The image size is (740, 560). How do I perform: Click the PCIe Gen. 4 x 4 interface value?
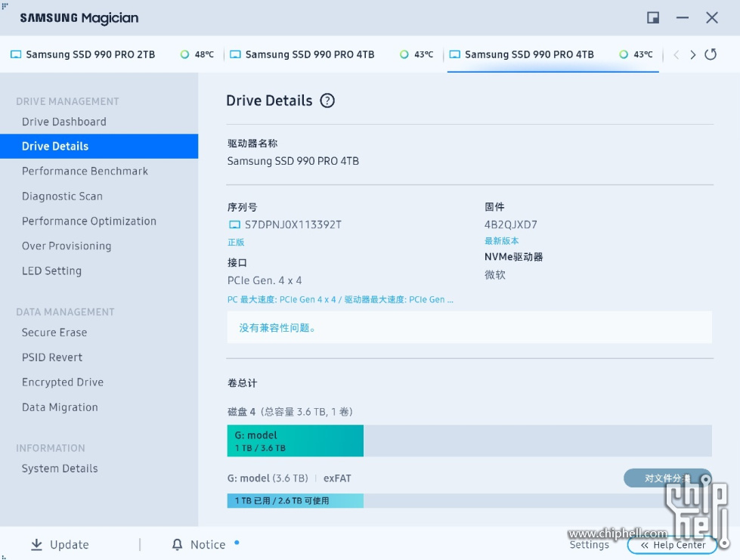click(x=265, y=280)
